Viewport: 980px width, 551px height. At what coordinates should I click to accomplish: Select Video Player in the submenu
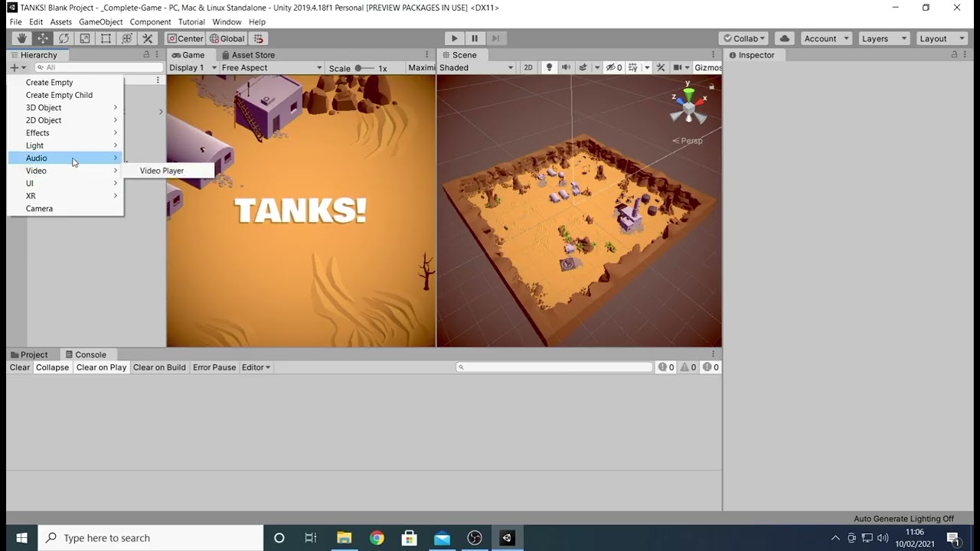click(x=168, y=171)
